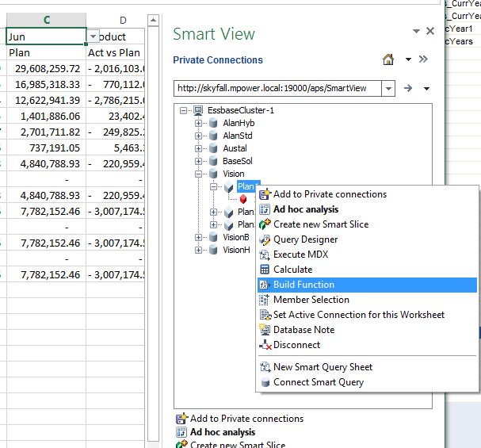Choose Set Active Connection for this Worksheet
This screenshot has height=448, width=481.
coord(367,315)
